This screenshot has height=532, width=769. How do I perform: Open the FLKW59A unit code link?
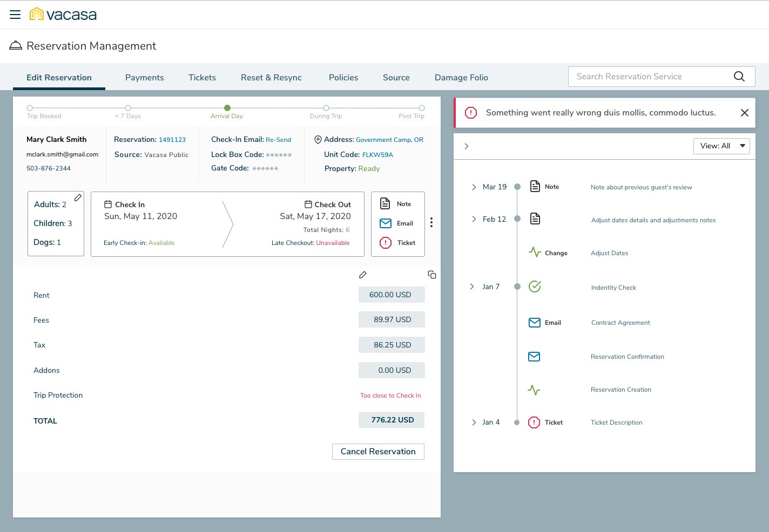(377, 155)
